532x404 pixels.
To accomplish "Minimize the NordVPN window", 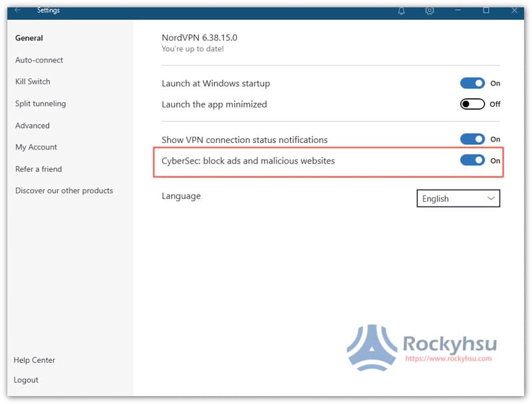I will tap(458, 11).
